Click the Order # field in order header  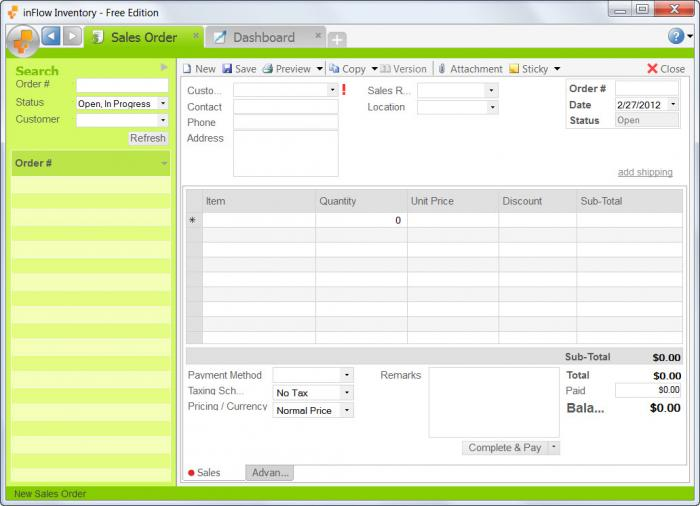647,88
